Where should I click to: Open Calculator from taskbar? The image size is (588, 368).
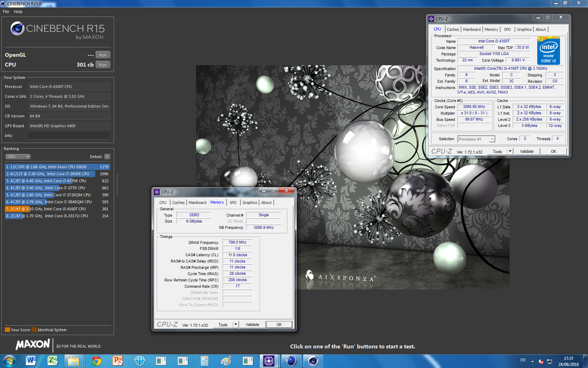[204, 361]
